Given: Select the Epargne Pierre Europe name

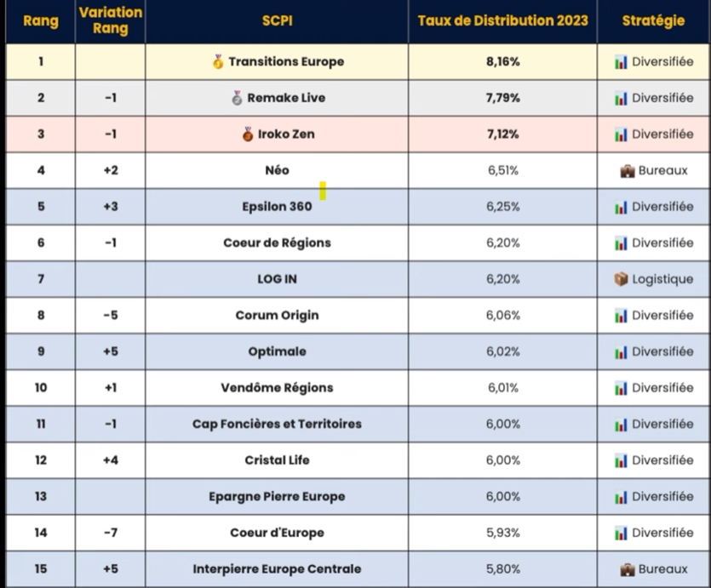Looking at the screenshot, I should pos(277,497).
